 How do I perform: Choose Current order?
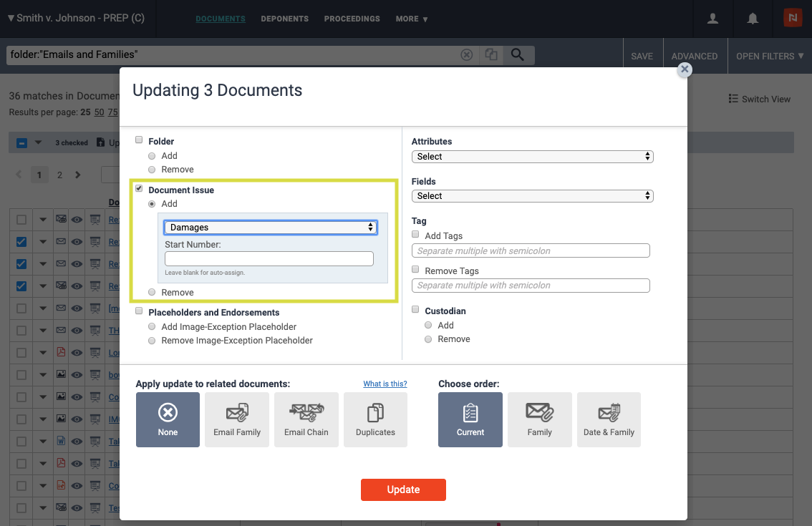[470, 419]
